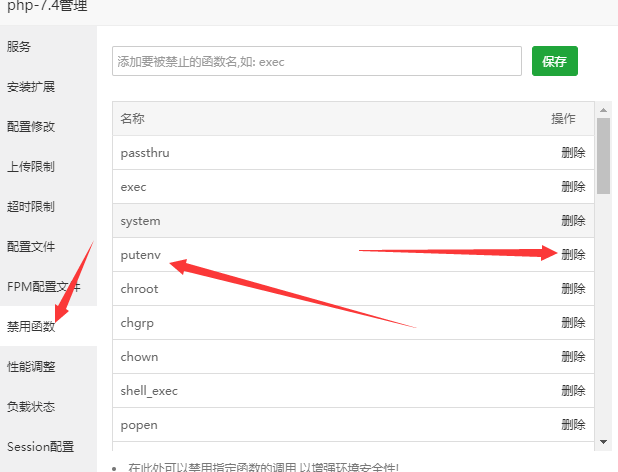Select the system name cell
The image size is (618, 472).
click(x=140, y=221)
